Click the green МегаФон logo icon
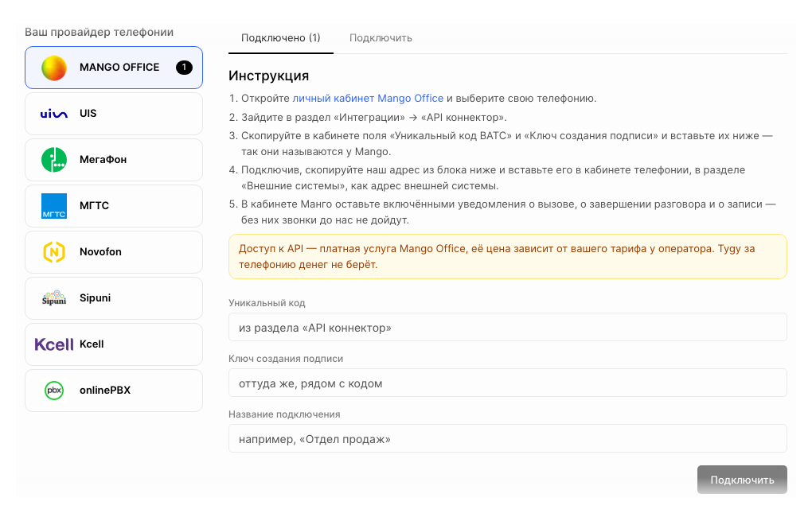The width and height of the screenshot is (812, 521). (x=54, y=160)
